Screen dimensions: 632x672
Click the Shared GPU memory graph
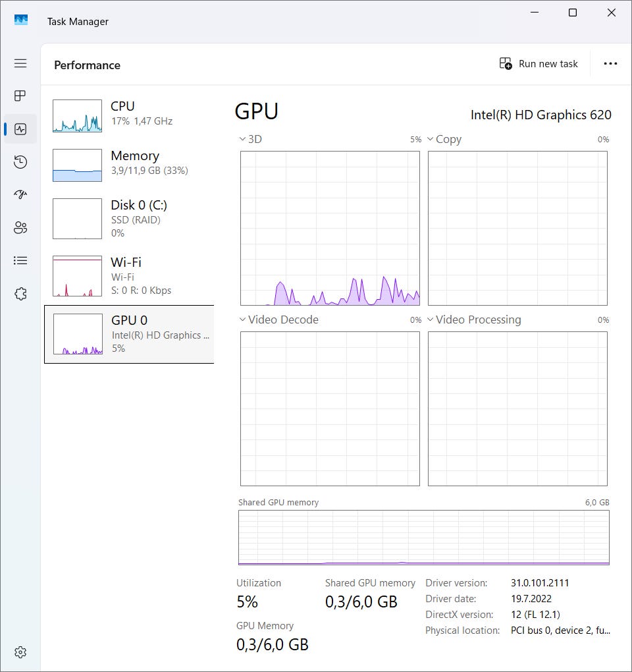[x=424, y=538]
